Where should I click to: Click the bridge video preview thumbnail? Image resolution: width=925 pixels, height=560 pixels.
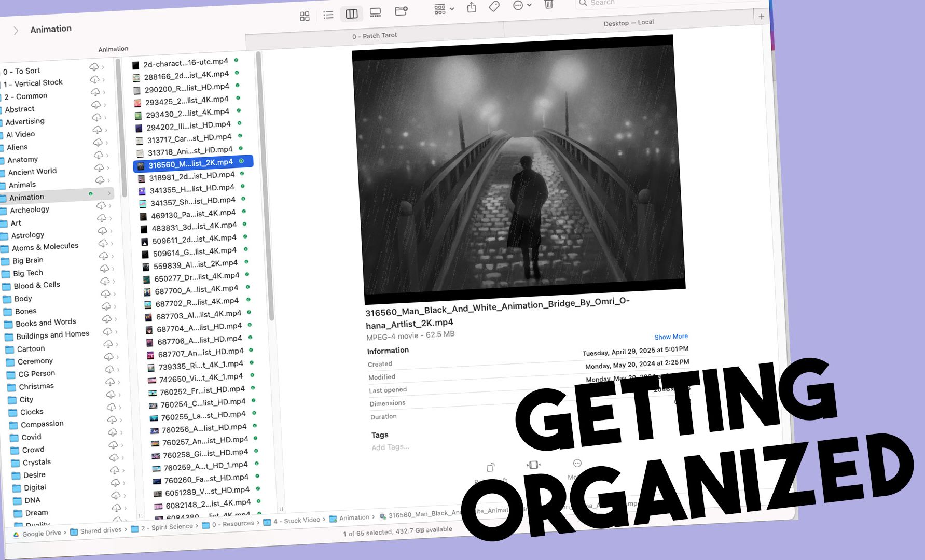[518, 170]
